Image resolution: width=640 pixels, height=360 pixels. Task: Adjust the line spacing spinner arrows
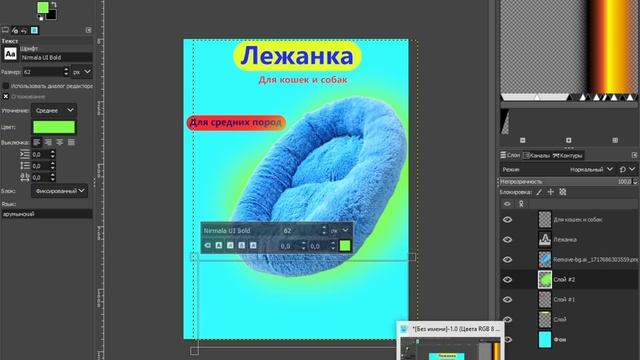[x=52, y=166]
